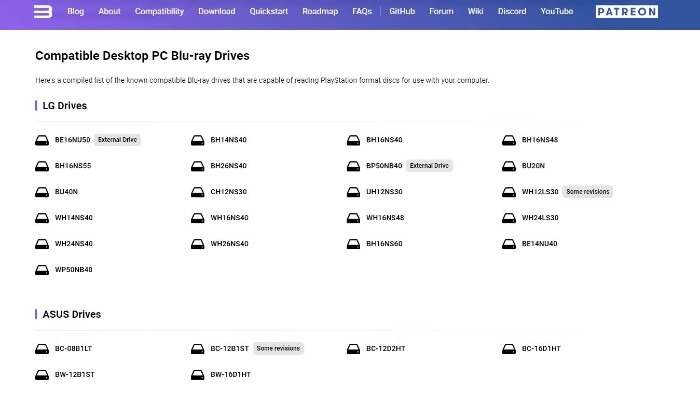This screenshot has width=700, height=400.
Task: Click the site logo icon in header
Action: pos(42,12)
